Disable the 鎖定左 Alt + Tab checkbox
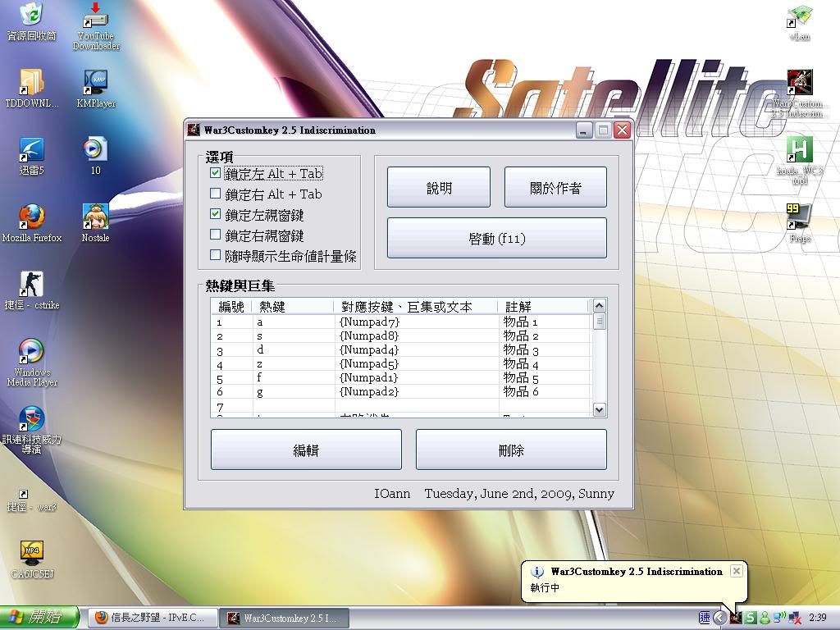The image size is (840, 630). click(x=216, y=174)
